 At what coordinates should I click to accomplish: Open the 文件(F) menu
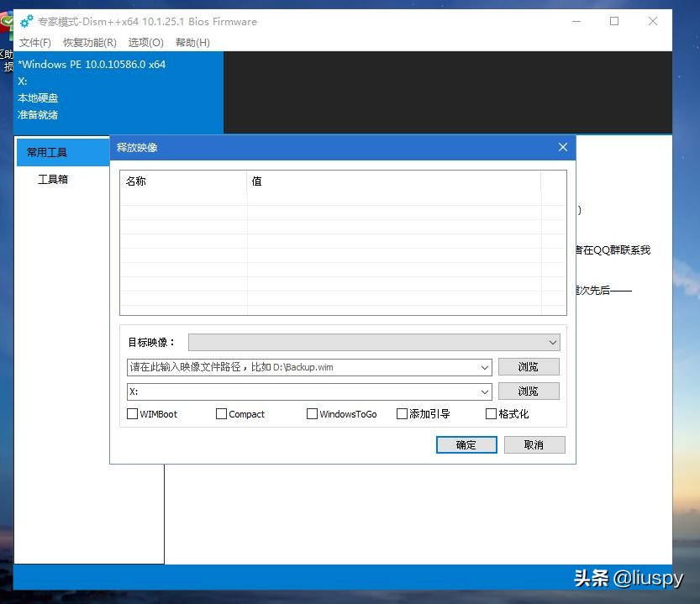pos(34,42)
